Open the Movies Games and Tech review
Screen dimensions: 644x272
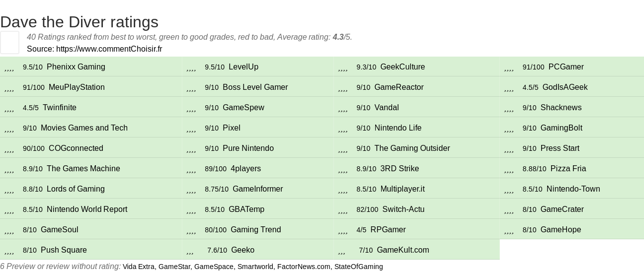tap(84, 128)
